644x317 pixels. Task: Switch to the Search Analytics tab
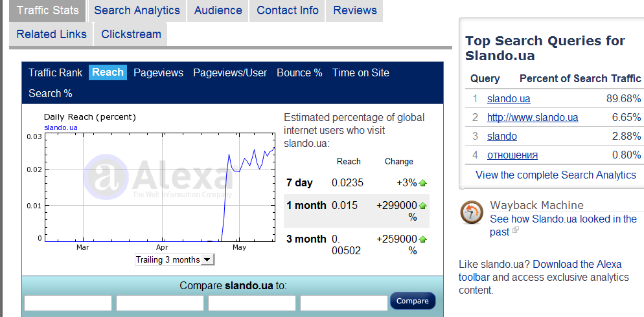137,10
